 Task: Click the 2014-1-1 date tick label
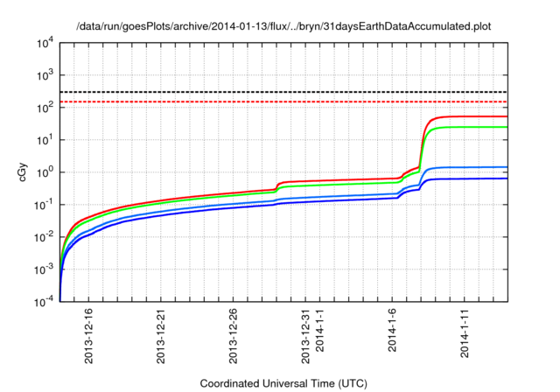point(319,330)
